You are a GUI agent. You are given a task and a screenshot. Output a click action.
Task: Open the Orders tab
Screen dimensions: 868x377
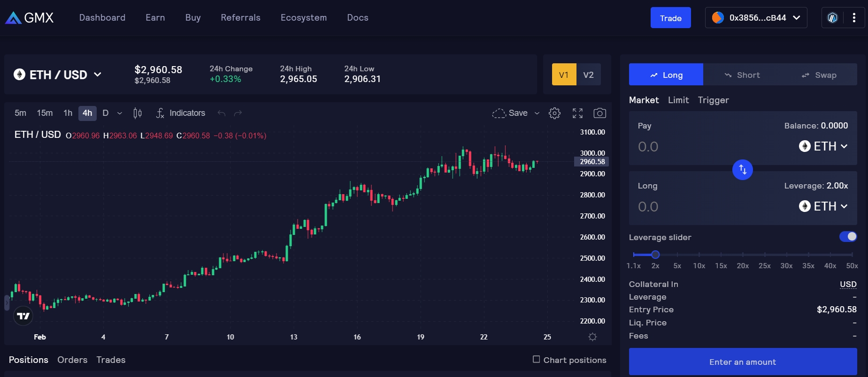(72, 360)
